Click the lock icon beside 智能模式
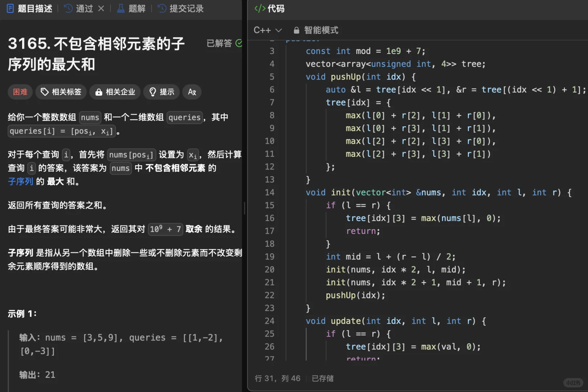 click(296, 30)
